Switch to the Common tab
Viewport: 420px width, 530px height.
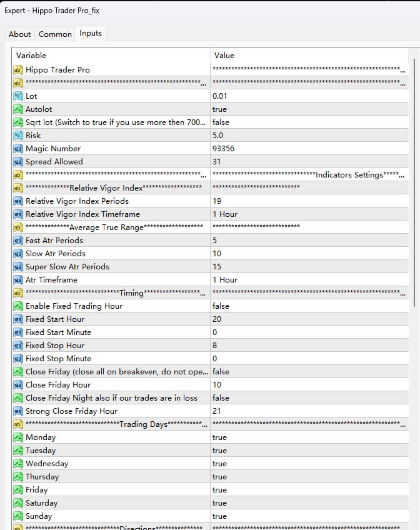click(55, 34)
